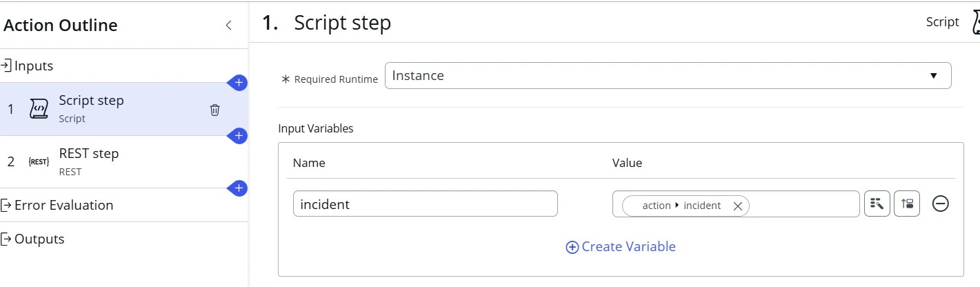980x287 pixels.
Task: Click the Script icon at top right
Action: pyautogui.click(x=975, y=22)
